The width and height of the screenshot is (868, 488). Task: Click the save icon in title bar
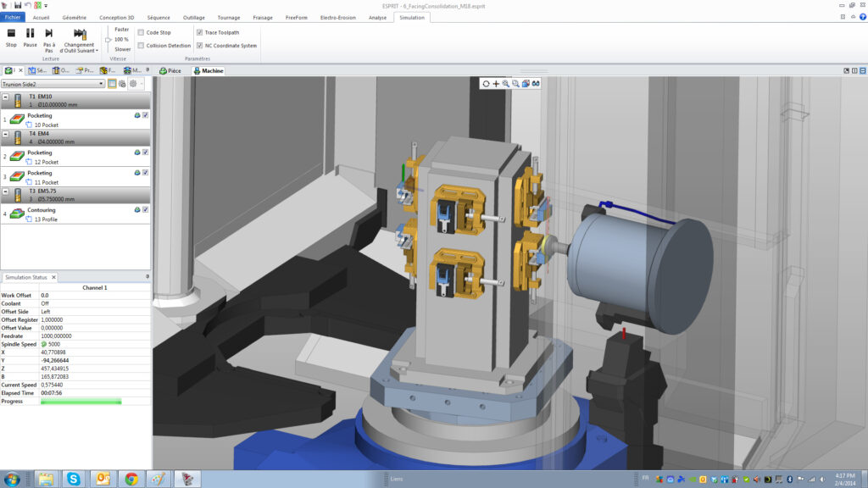(x=18, y=5)
